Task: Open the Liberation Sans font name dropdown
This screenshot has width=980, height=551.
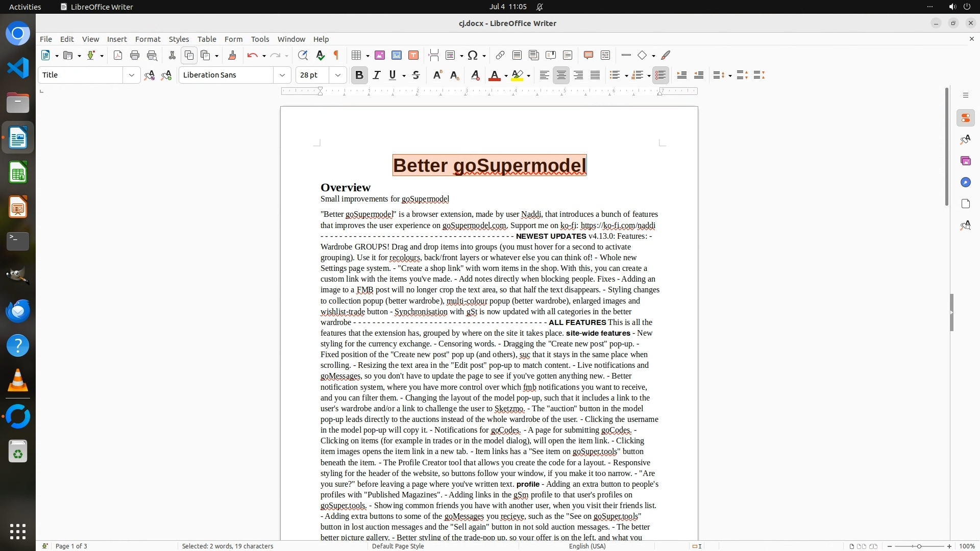Action: 282,76
